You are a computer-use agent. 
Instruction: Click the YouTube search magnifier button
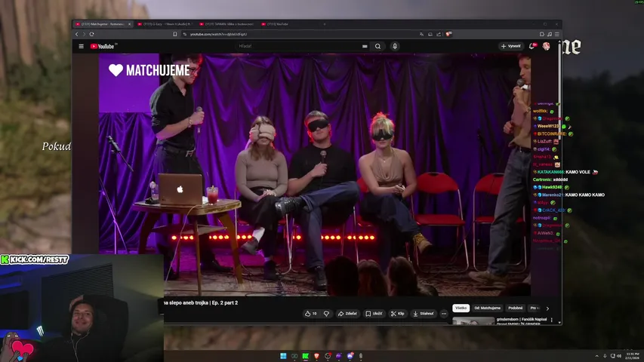377,46
